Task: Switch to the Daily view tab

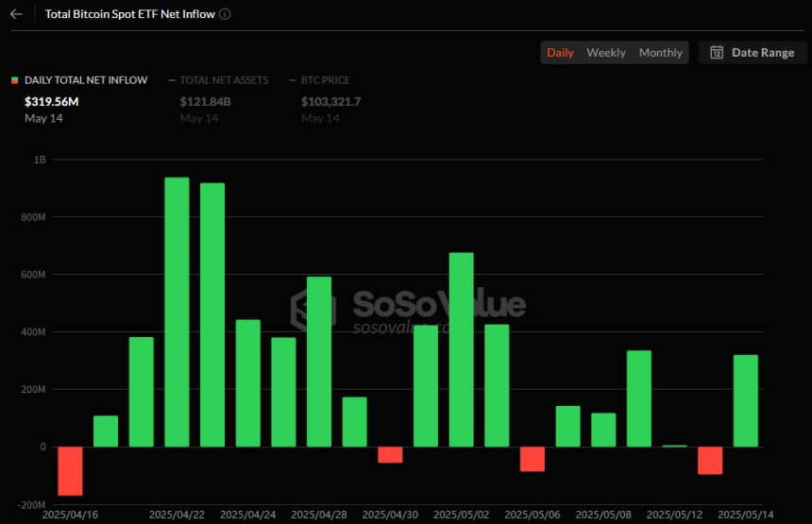Action: [560, 53]
